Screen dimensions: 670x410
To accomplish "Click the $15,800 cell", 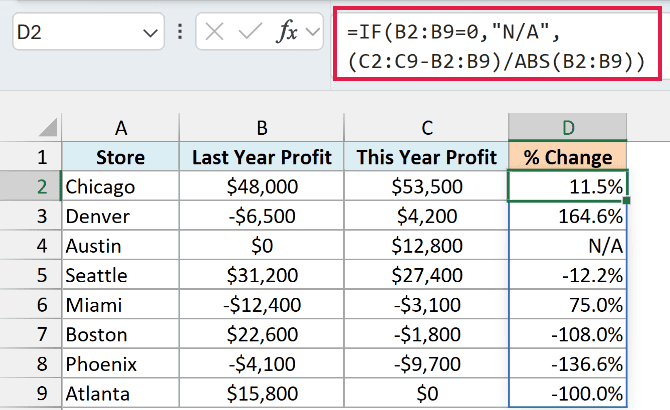I will (262, 393).
